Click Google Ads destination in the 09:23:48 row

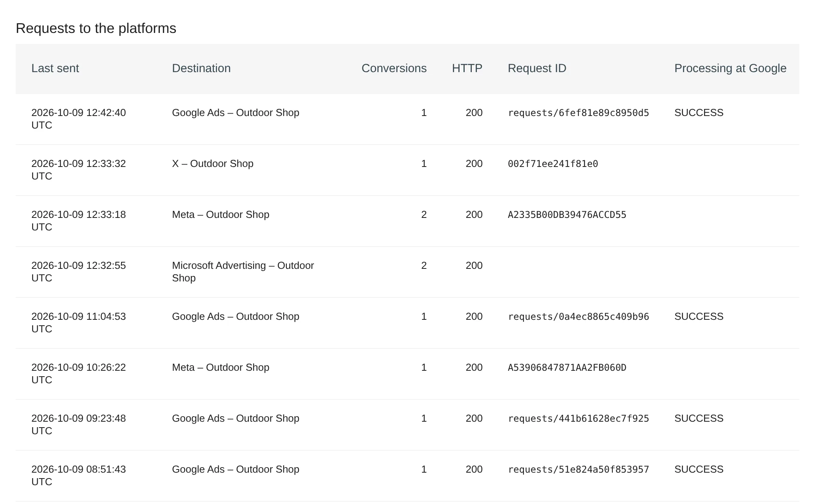(x=235, y=418)
